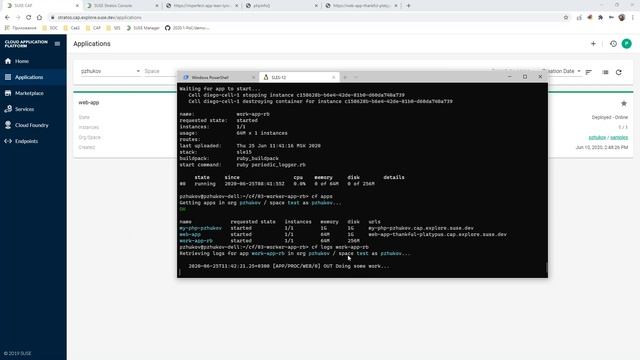This screenshot has width=640, height=360.
Task: Open Cloud Foundry sidebar entry
Action: click(33, 125)
